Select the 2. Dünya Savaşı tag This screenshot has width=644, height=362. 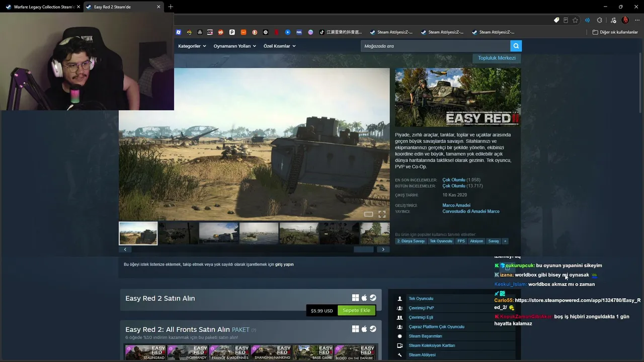411,241
